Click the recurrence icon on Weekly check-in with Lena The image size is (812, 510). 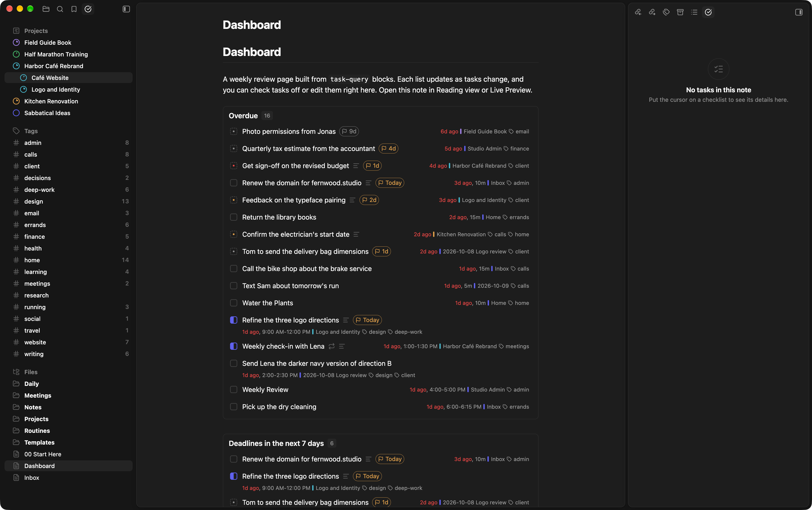(332, 346)
